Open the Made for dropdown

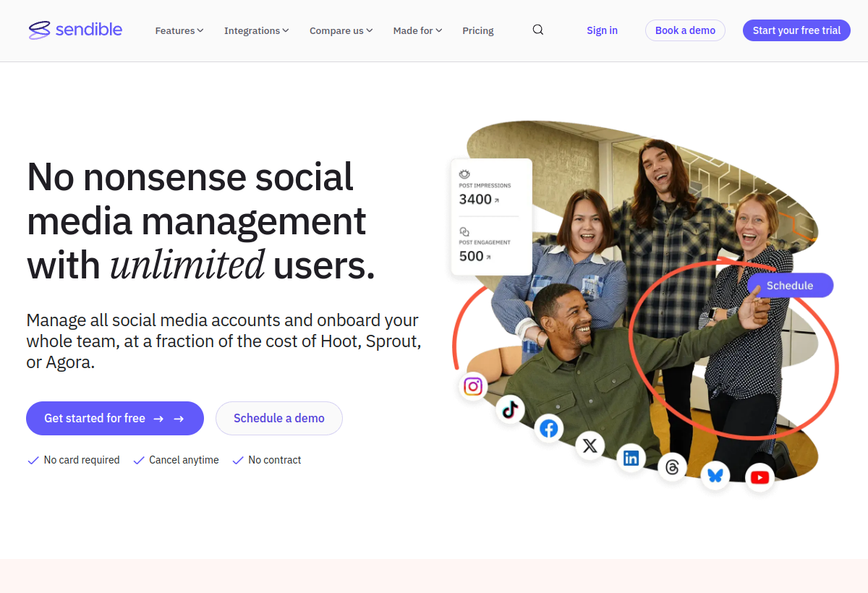[x=417, y=30]
